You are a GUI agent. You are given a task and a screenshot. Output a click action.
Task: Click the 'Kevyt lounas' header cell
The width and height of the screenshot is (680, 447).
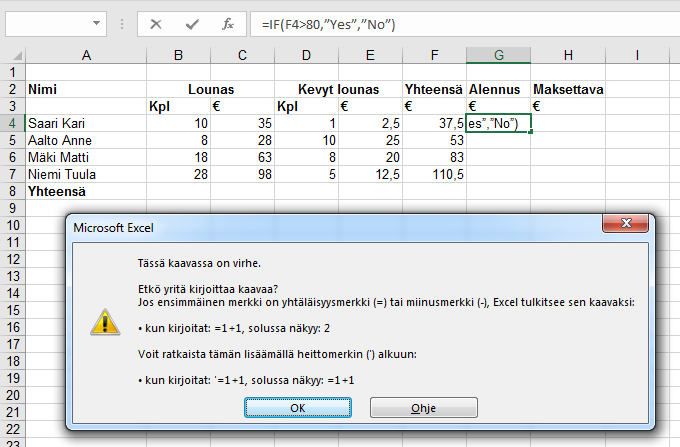click(x=339, y=89)
